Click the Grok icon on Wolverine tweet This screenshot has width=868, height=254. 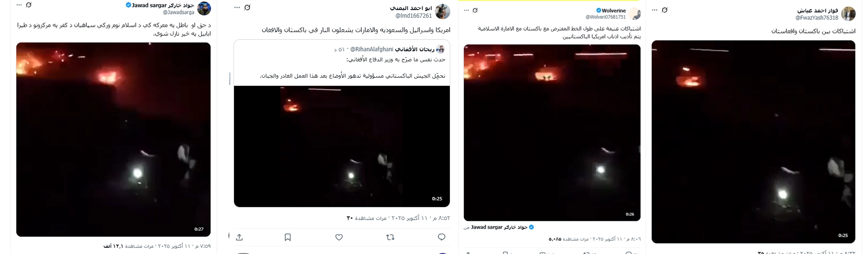click(x=475, y=10)
